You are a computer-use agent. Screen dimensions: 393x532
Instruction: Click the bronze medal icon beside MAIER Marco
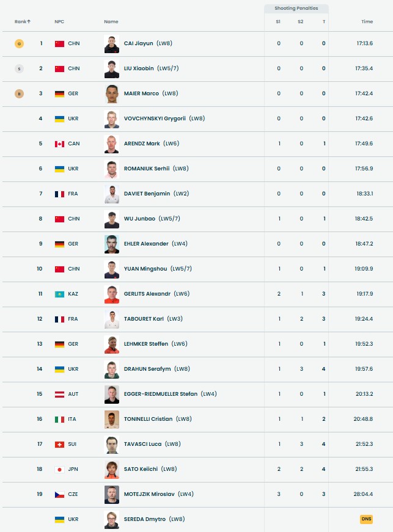tap(20, 93)
